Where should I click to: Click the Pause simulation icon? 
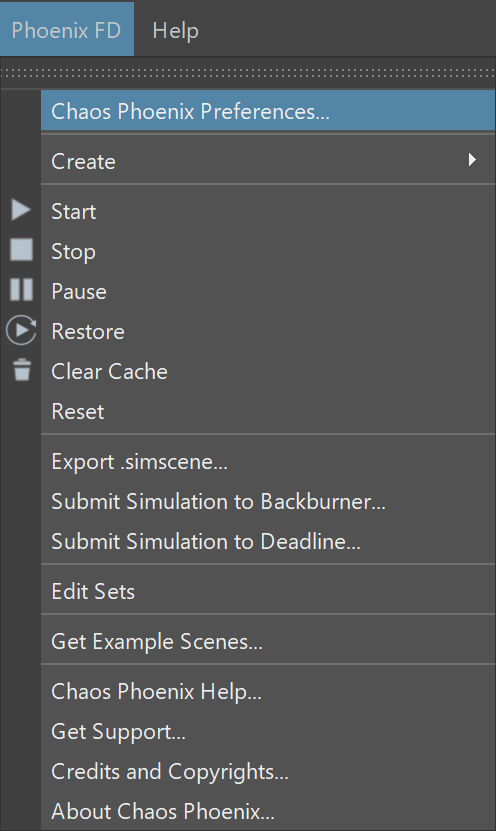pos(22,290)
